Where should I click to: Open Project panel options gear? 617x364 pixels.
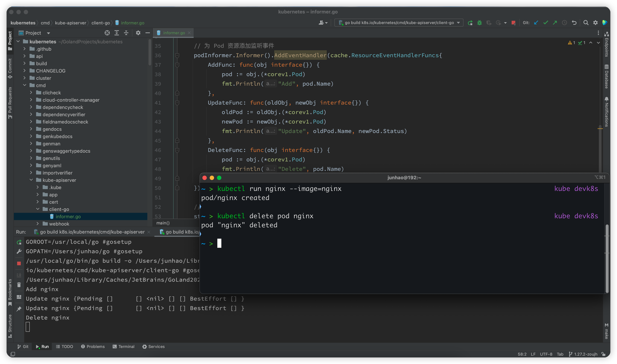coord(138,33)
